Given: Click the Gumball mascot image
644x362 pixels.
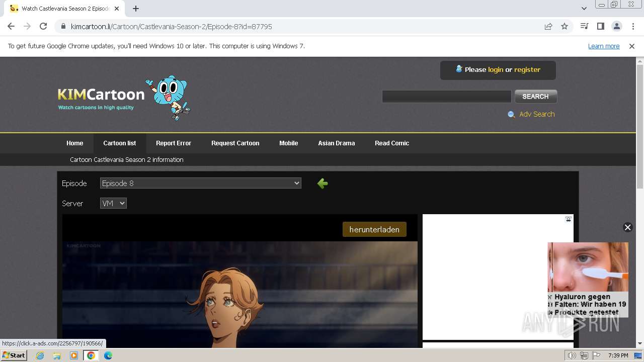Looking at the screenshot, I should tap(168, 98).
